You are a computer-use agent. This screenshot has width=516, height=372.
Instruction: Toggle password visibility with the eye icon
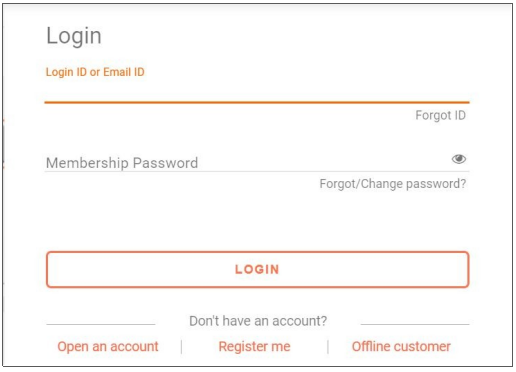point(459,159)
